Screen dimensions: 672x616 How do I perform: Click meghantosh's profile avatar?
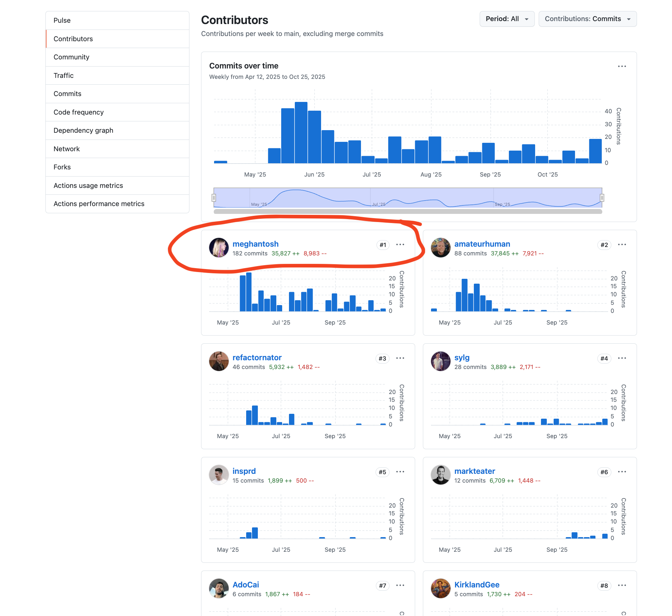219,248
